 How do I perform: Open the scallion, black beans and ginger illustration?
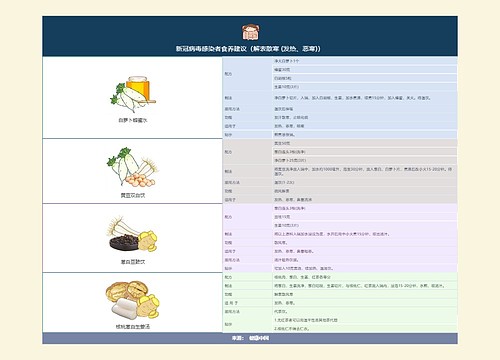[x=133, y=234]
